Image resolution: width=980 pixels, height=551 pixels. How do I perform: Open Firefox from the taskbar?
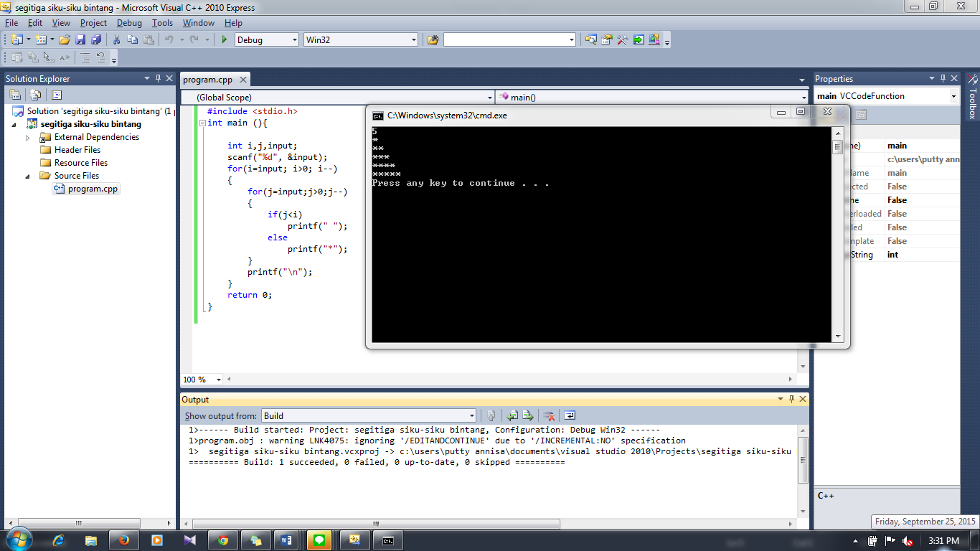(123, 540)
